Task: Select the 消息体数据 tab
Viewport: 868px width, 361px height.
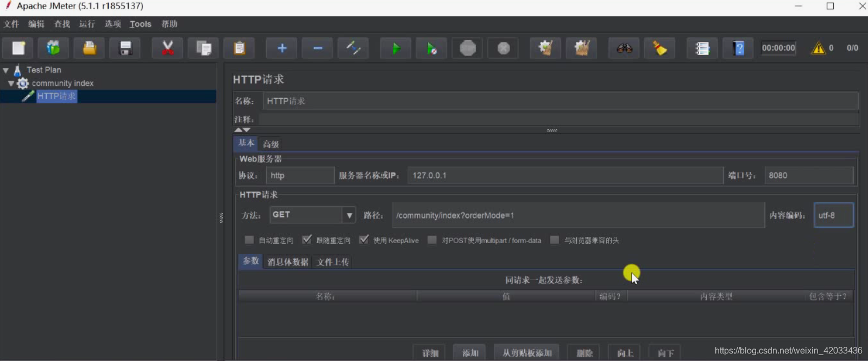Action: (288, 262)
